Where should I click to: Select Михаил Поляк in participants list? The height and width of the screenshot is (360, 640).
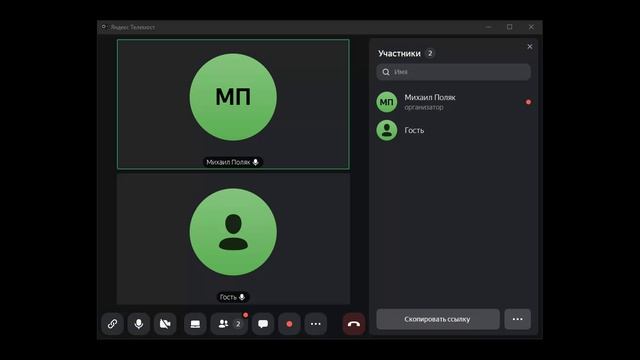click(x=453, y=102)
